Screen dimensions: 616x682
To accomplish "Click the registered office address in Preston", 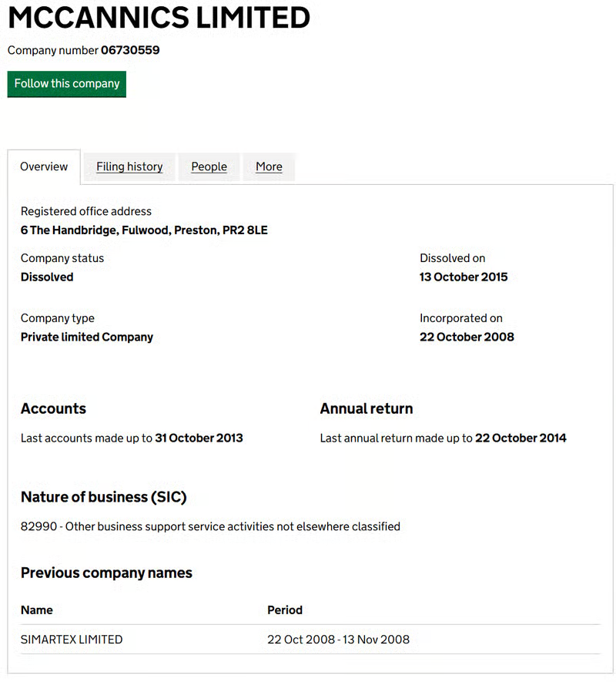I will (x=144, y=230).
